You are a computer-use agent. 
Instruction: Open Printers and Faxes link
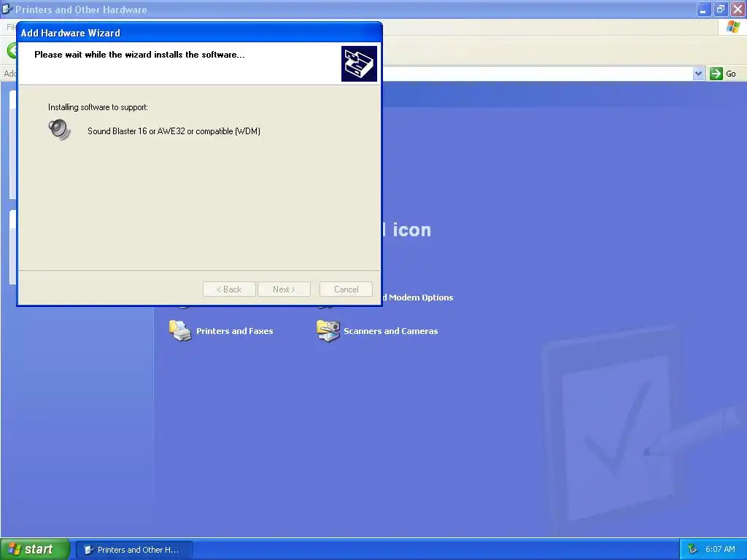pyautogui.click(x=234, y=331)
